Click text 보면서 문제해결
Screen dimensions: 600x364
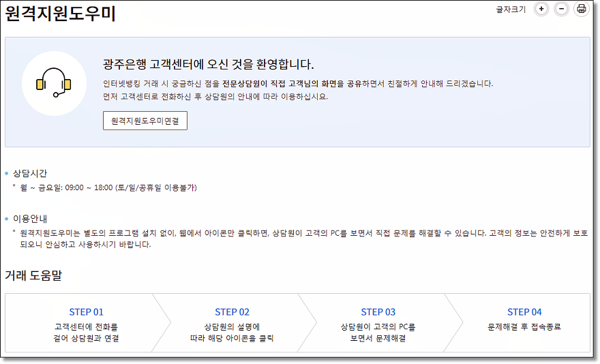(x=378, y=338)
